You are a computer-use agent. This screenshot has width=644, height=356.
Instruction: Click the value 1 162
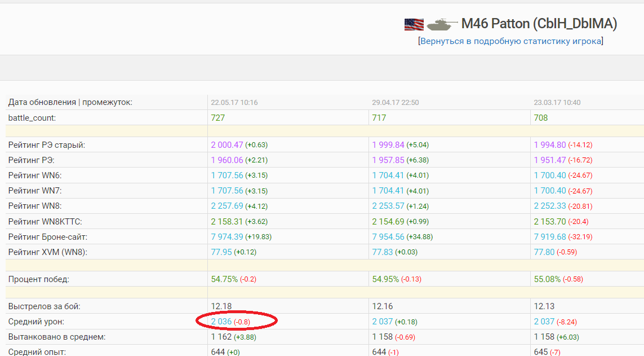(221, 337)
